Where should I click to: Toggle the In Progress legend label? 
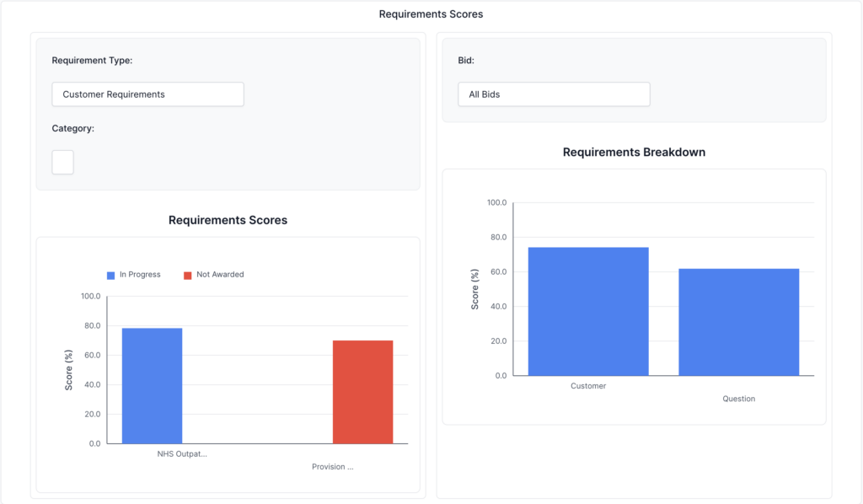pos(140,275)
